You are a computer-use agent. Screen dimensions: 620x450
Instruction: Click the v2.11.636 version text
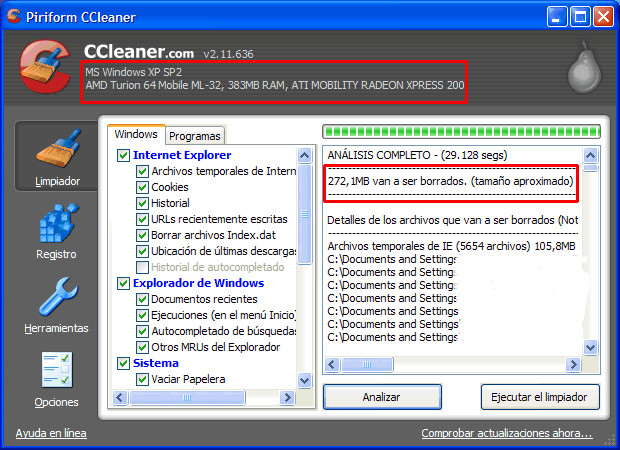229,54
